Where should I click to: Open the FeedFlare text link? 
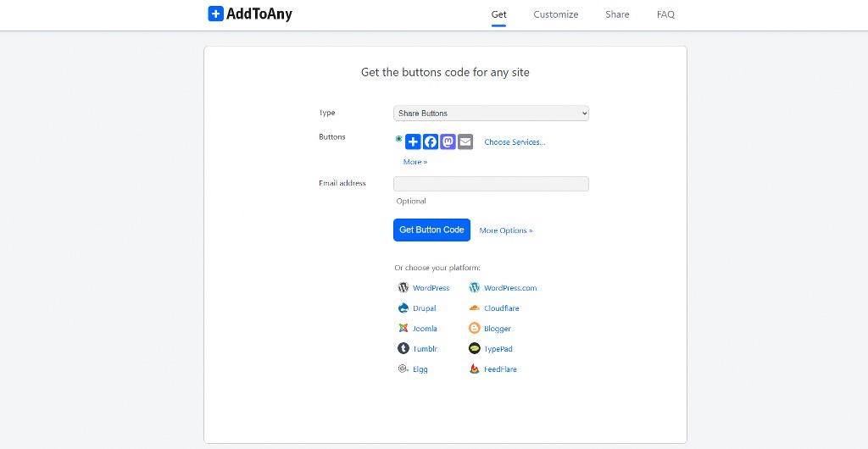(x=500, y=369)
